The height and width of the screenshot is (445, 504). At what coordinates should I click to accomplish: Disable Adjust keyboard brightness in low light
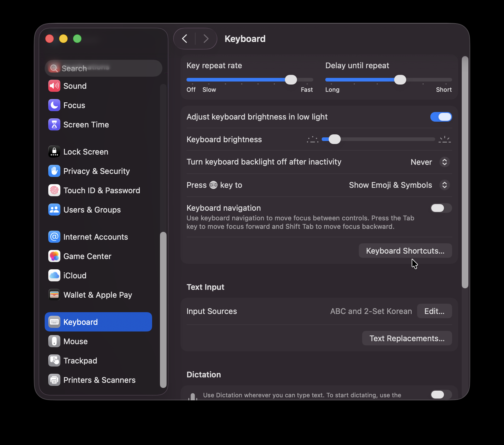point(441,117)
